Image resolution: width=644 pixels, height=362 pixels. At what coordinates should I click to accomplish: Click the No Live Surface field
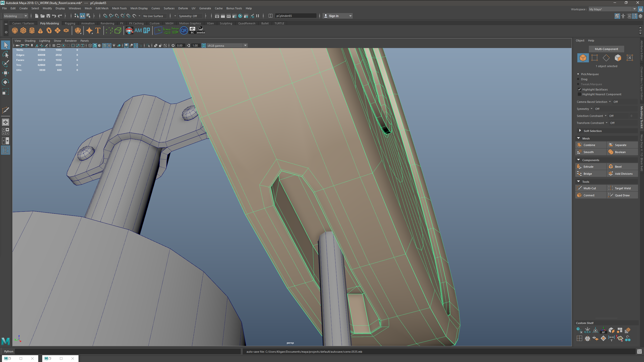click(x=155, y=16)
